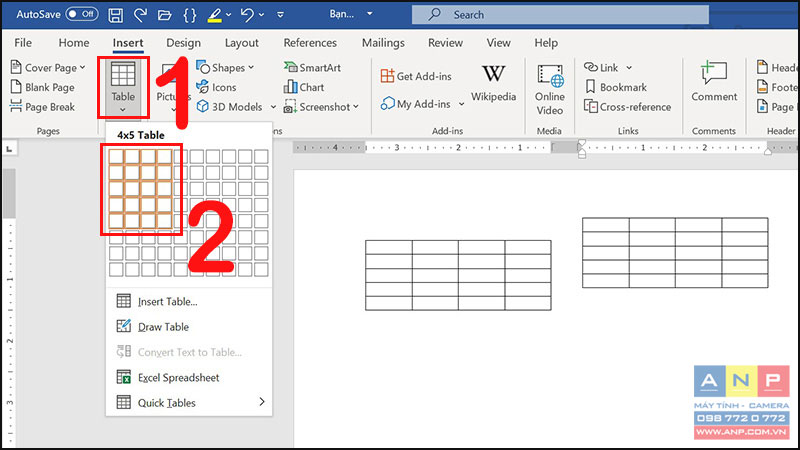800x450 pixels.
Task: Open the Undo history dropdown arrow
Action: [261, 15]
